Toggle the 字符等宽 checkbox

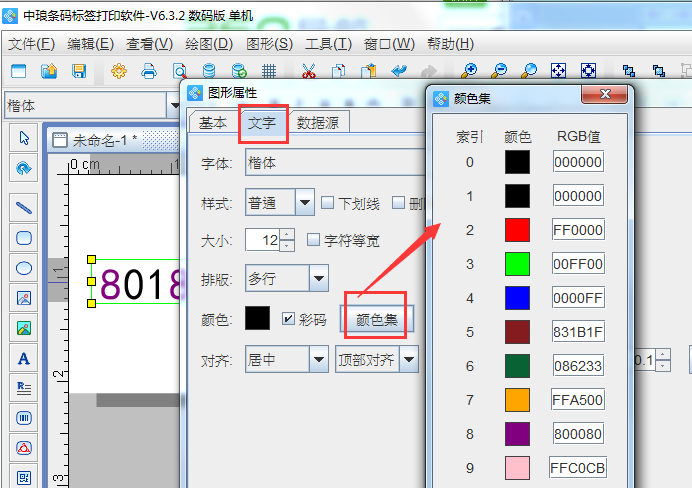(313, 240)
